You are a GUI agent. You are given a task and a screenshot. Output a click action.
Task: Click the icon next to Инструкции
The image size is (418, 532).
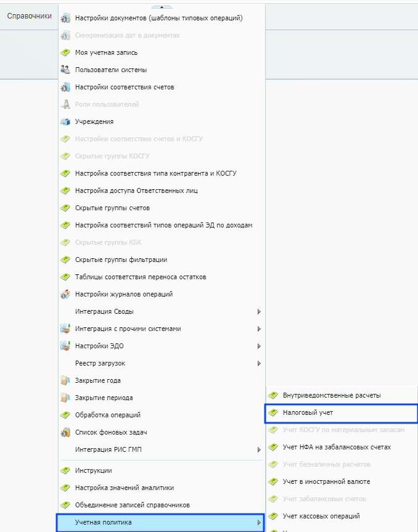[65, 470]
